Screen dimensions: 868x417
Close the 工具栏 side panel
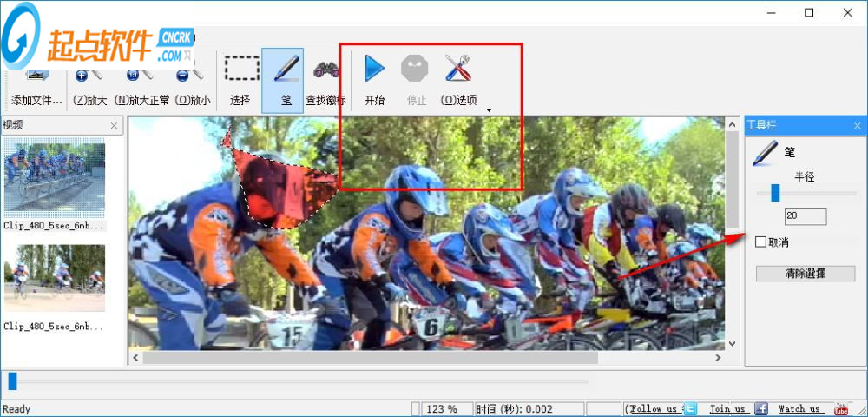858,126
